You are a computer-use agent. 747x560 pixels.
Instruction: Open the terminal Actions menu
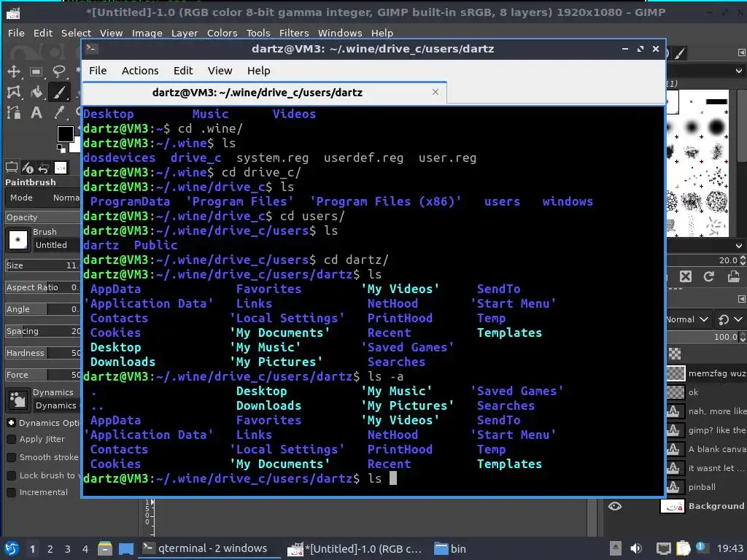click(x=140, y=71)
